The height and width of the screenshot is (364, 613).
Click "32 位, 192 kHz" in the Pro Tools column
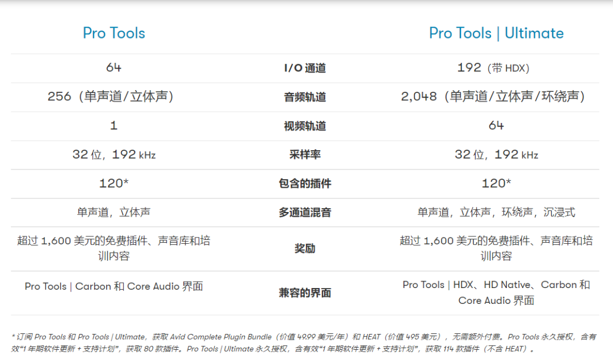[x=114, y=155]
